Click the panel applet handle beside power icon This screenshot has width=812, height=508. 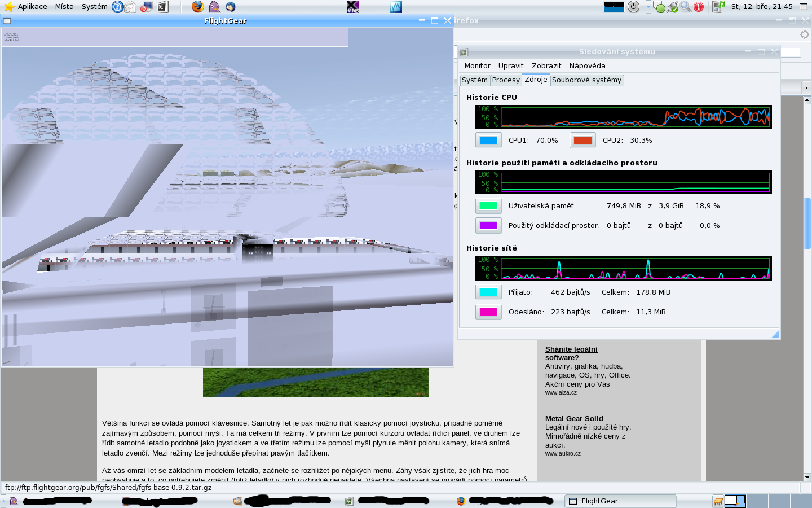[648, 7]
